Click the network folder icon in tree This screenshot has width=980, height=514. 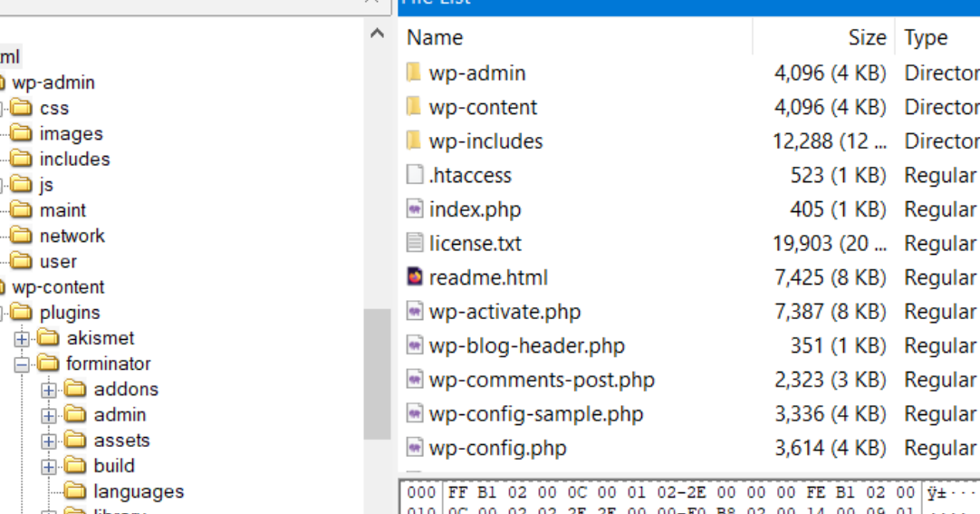(21, 236)
